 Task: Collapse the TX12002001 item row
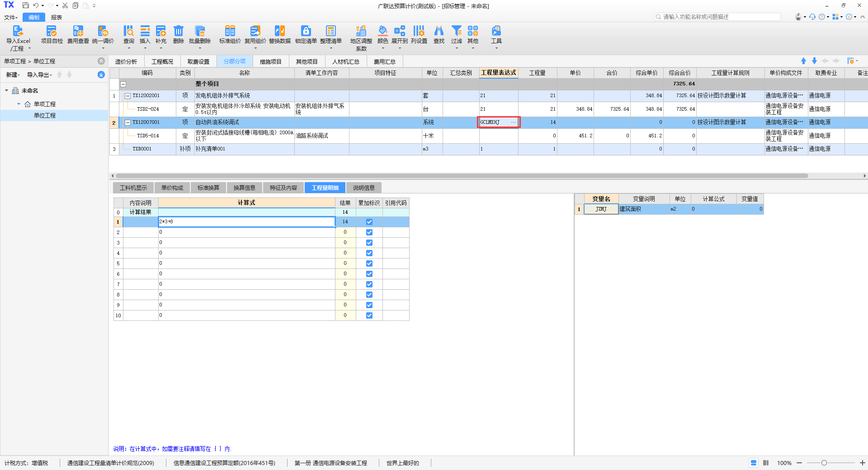click(x=127, y=96)
